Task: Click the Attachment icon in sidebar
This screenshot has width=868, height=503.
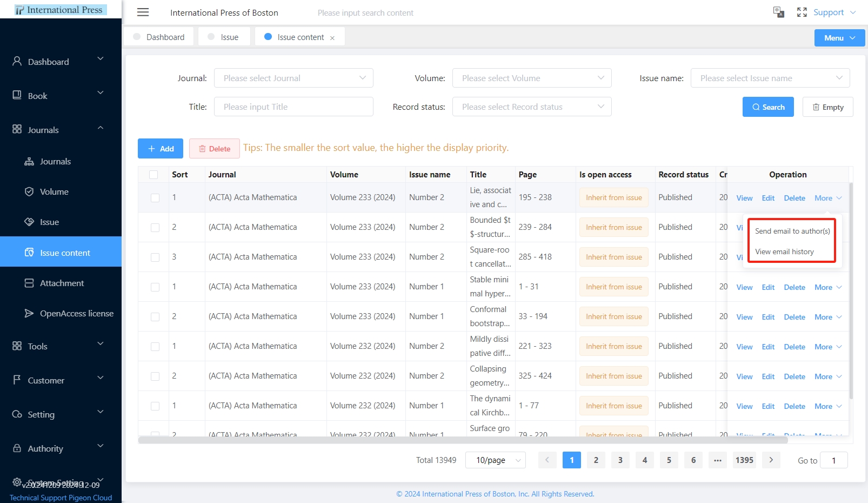Action: coord(29,283)
